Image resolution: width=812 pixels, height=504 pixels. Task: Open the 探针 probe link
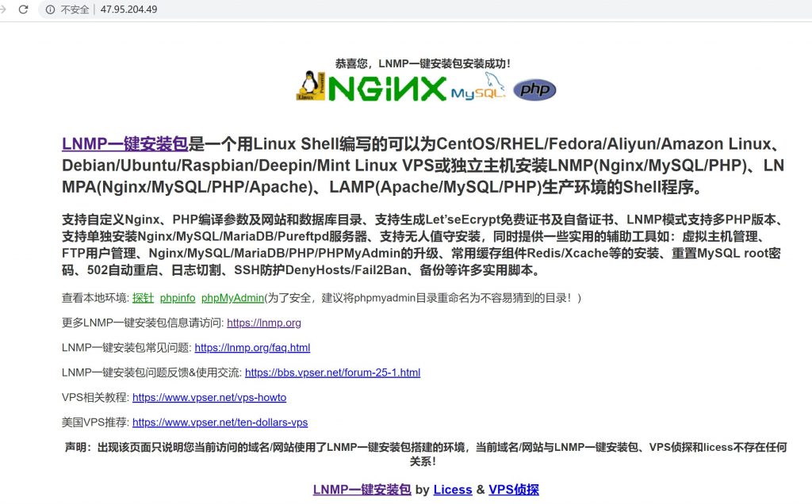[x=143, y=297]
